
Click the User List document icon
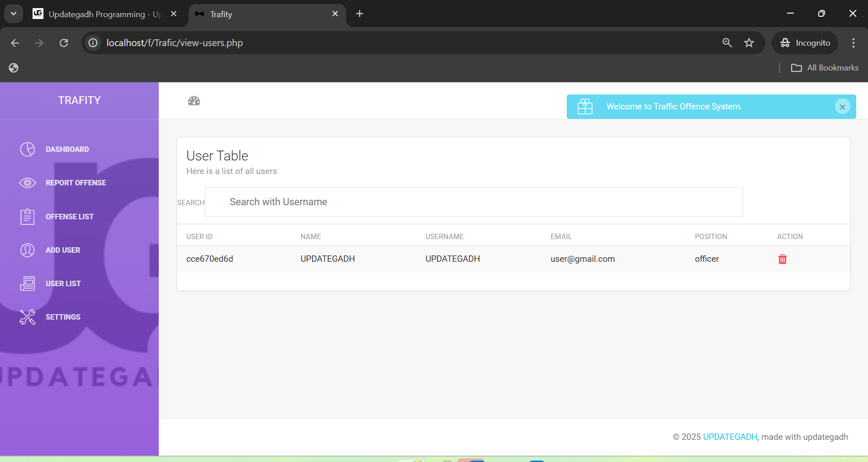coord(27,283)
